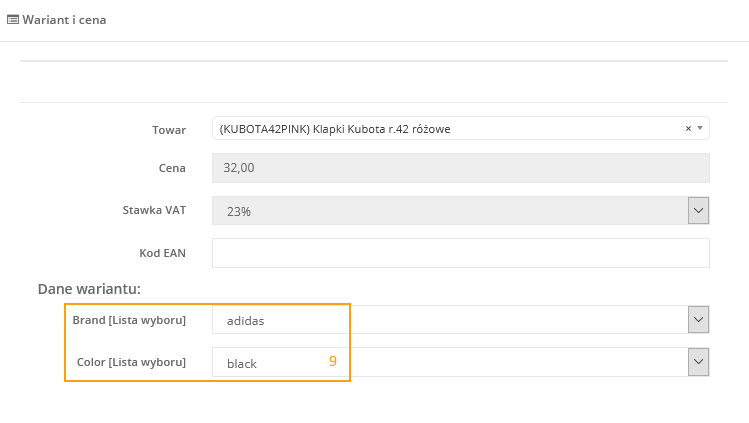Click the Towar label
This screenshot has height=423, width=749.
coord(169,129)
